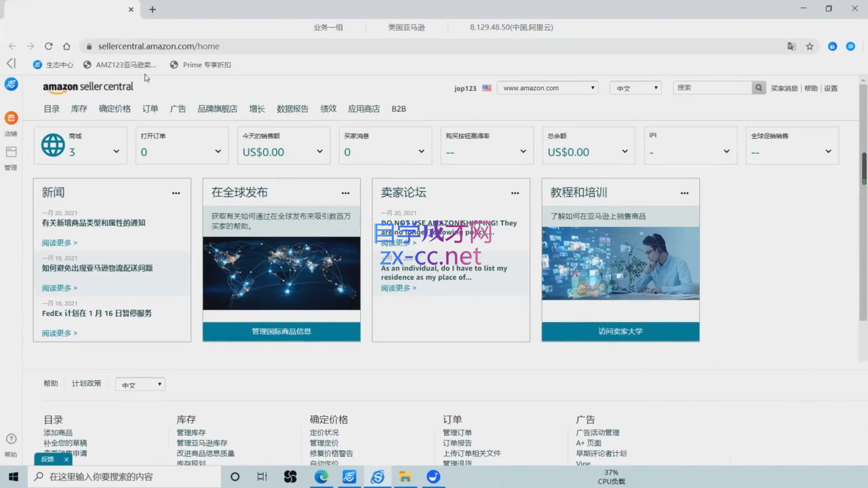Open the www.amazon.com marketplace dropdown

[x=547, y=87]
